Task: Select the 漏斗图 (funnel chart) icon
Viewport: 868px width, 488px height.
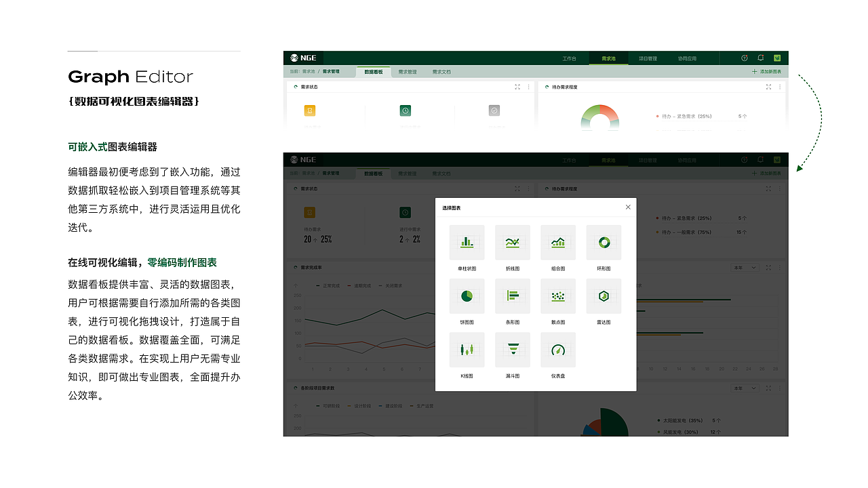Action: click(513, 350)
